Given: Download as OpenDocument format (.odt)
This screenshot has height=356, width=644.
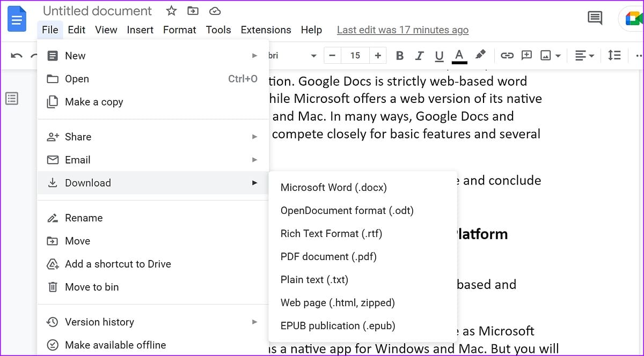Looking at the screenshot, I should pyautogui.click(x=363, y=211).
